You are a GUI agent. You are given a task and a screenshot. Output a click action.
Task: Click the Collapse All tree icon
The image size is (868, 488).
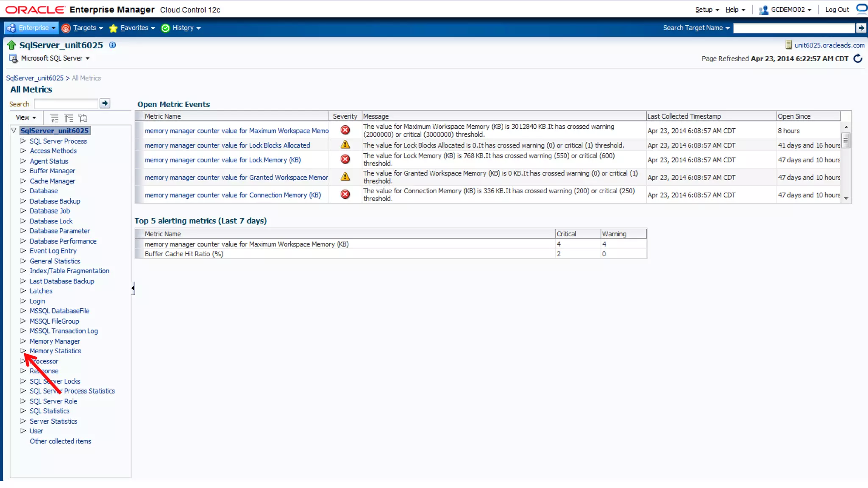(x=69, y=118)
